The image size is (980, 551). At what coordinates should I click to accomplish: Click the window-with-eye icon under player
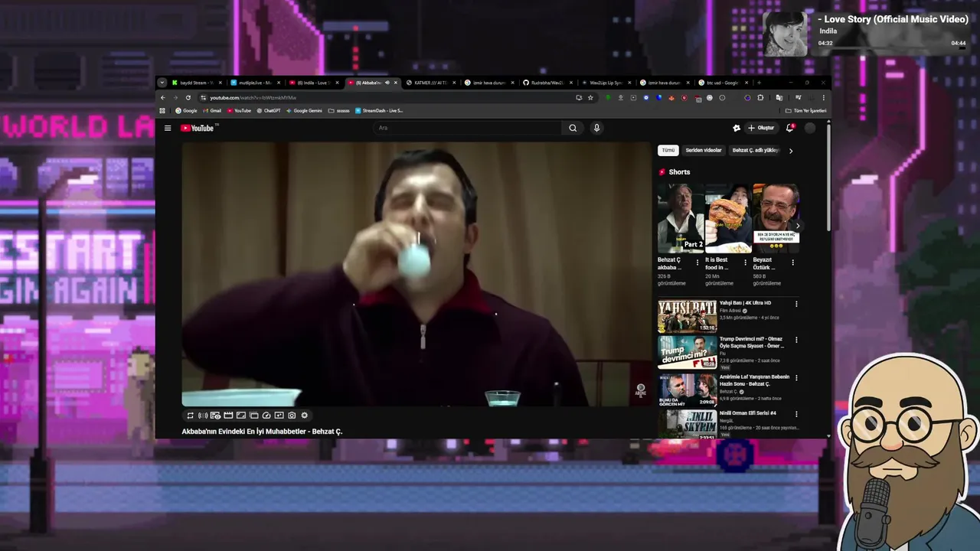coord(215,416)
